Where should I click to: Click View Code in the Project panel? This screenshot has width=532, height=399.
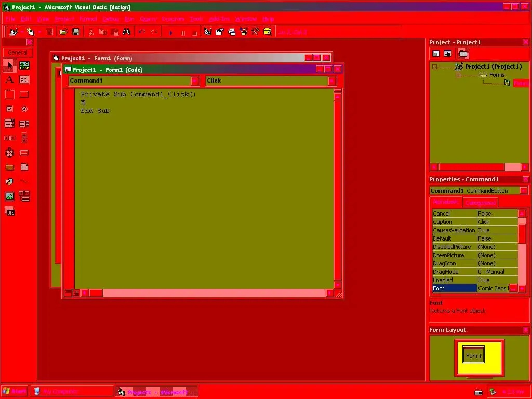436,54
